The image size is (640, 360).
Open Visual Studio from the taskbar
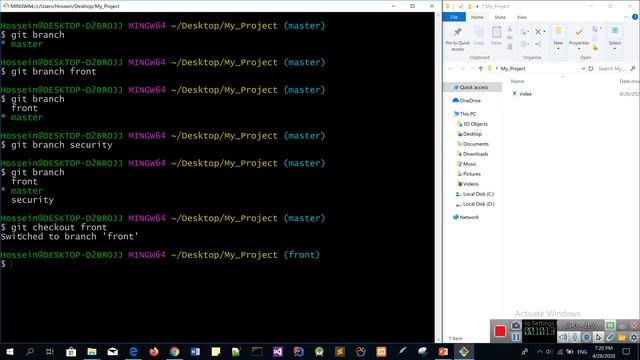278,351
